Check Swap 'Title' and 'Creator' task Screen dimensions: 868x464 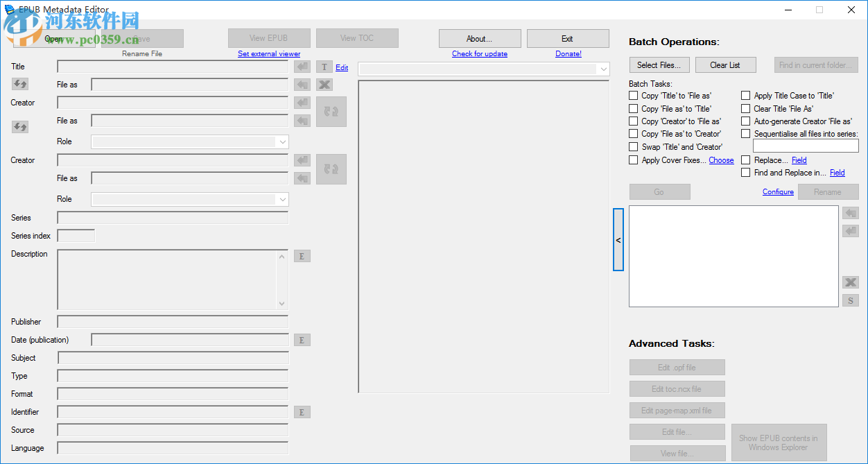point(633,146)
